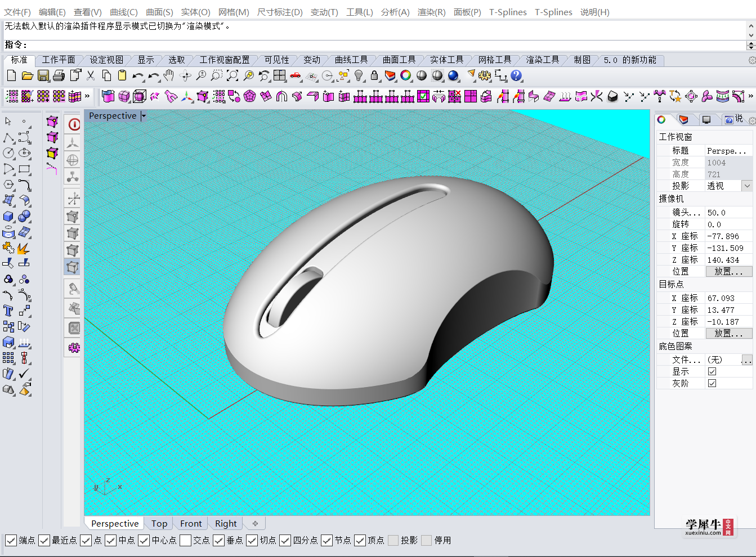Click the target point 放置 button
756x557 pixels.
tap(729, 333)
